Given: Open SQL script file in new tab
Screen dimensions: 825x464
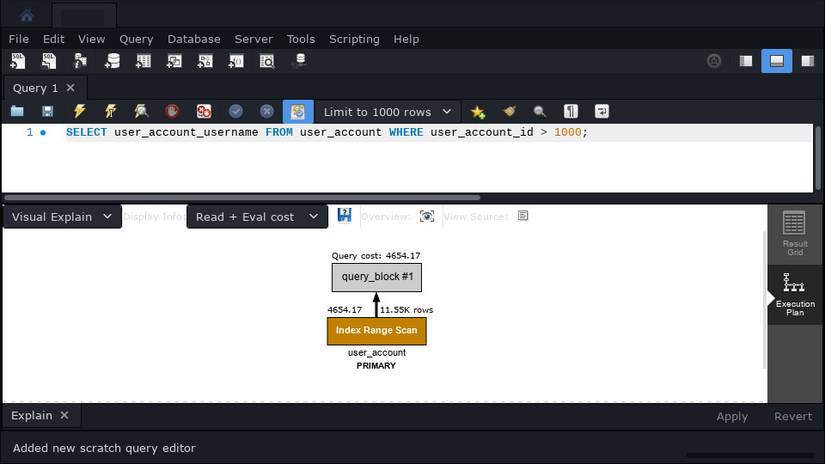Looking at the screenshot, I should [49, 61].
